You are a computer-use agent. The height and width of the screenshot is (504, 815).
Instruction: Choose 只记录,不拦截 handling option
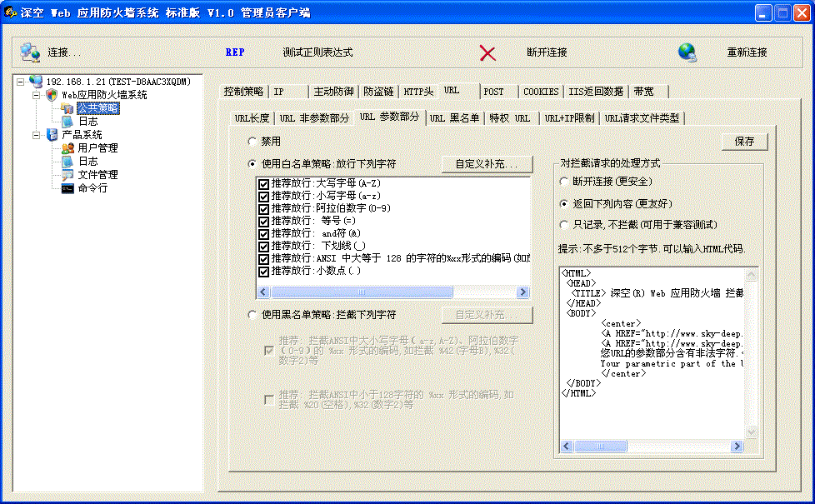point(563,224)
